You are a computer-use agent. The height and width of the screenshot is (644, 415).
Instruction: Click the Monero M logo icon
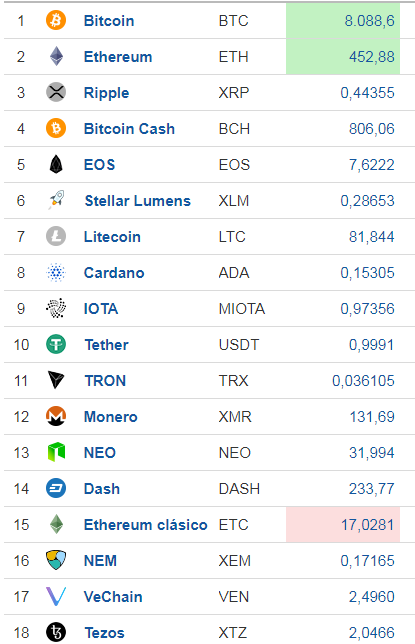click(x=56, y=416)
